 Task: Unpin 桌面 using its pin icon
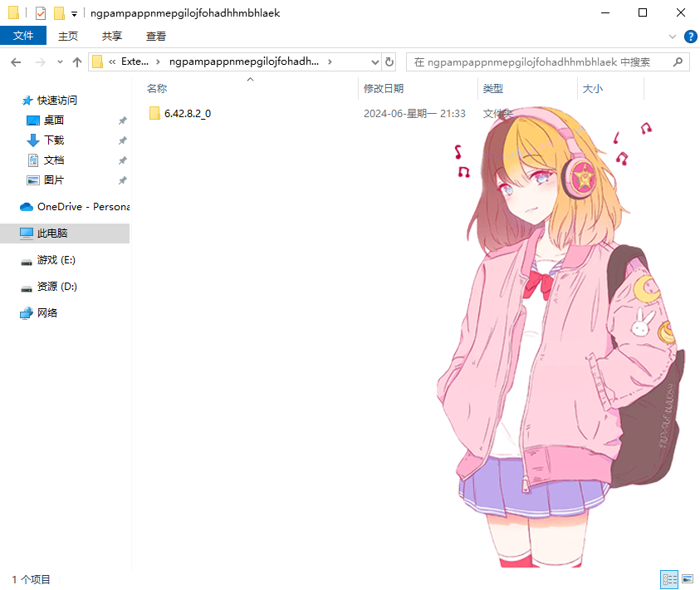(122, 120)
